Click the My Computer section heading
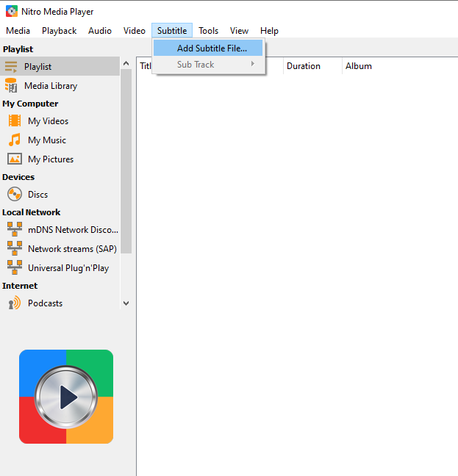Image resolution: width=458 pixels, height=476 pixels. (30, 104)
